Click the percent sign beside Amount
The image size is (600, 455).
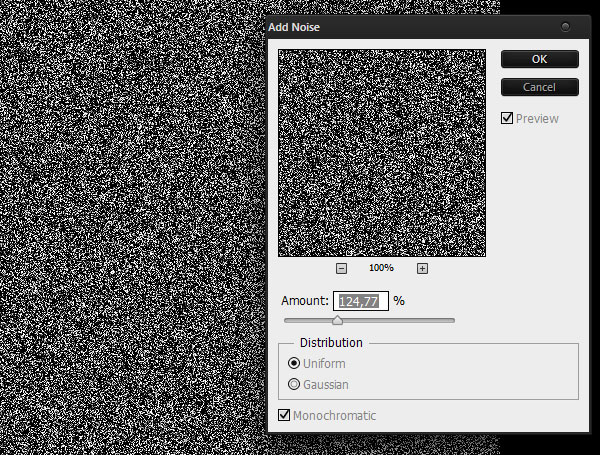398,301
